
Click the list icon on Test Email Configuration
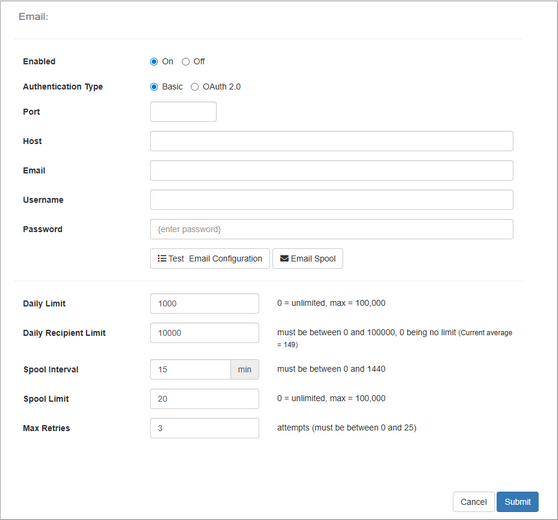click(x=162, y=258)
